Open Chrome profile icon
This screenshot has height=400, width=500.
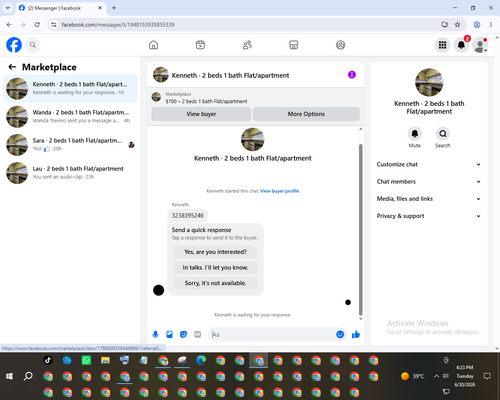477,25
